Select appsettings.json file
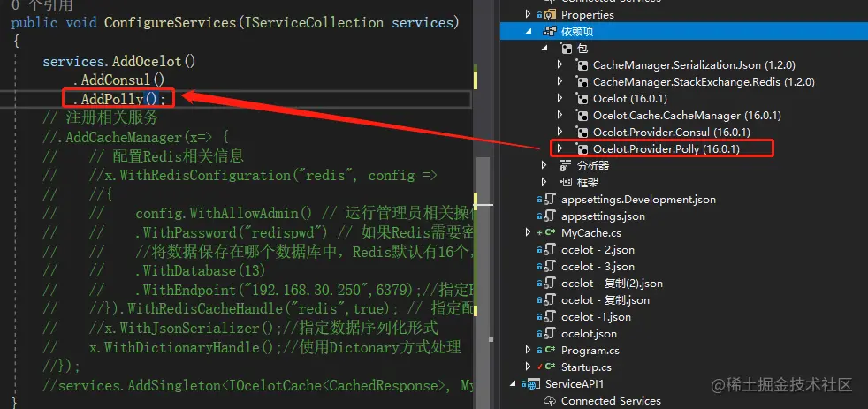Viewport: 868px width, 409px height. [x=603, y=216]
